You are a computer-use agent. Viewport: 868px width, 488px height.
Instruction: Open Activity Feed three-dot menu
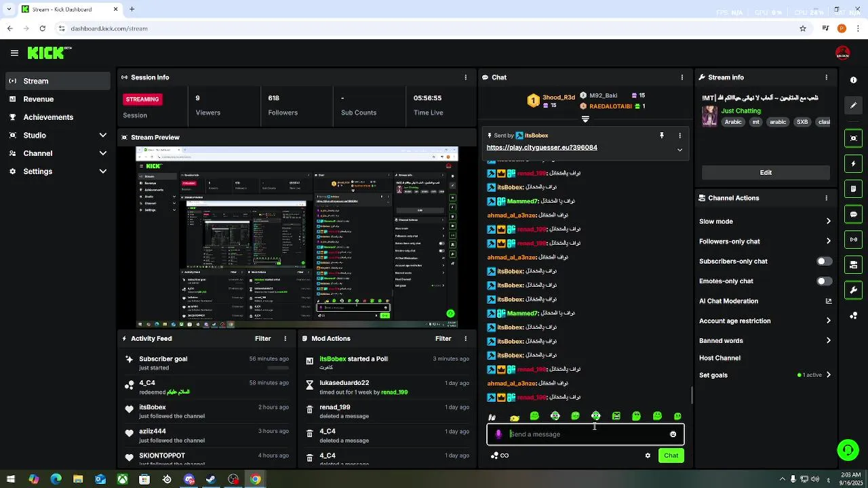[x=285, y=338]
